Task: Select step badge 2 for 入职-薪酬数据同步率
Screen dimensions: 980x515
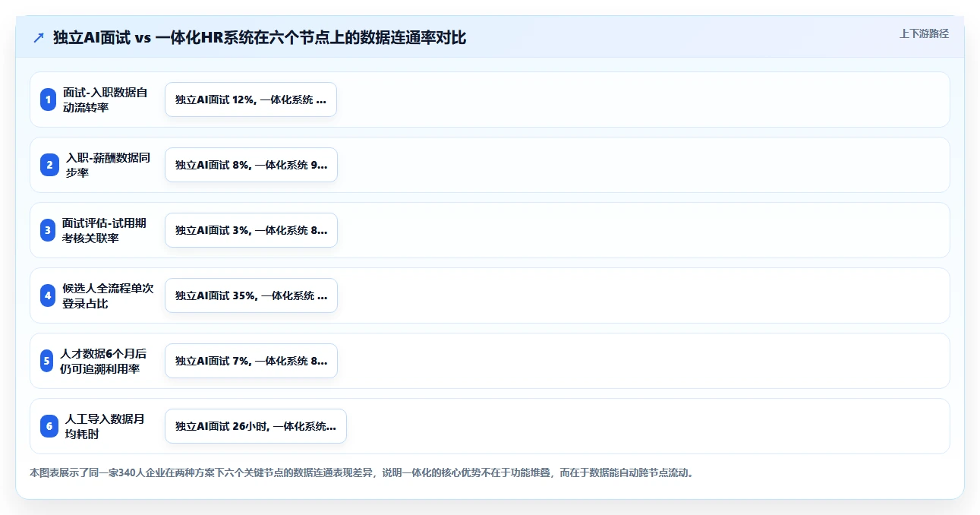Action: 49,165
